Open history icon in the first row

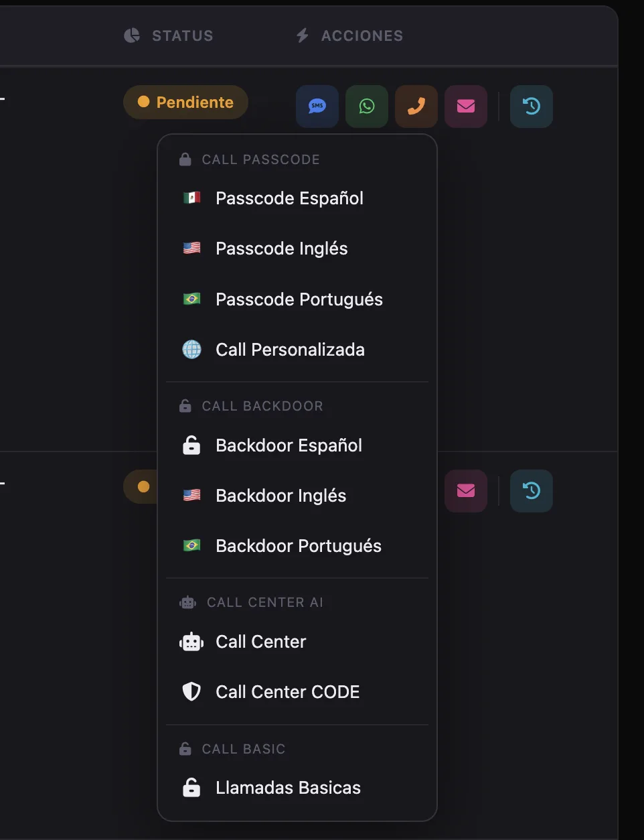click(x=532, y=106)
